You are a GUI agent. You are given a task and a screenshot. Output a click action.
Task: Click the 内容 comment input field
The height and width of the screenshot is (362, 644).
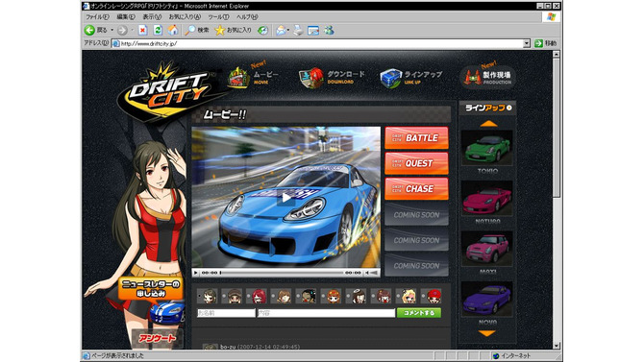pos(326,313)
